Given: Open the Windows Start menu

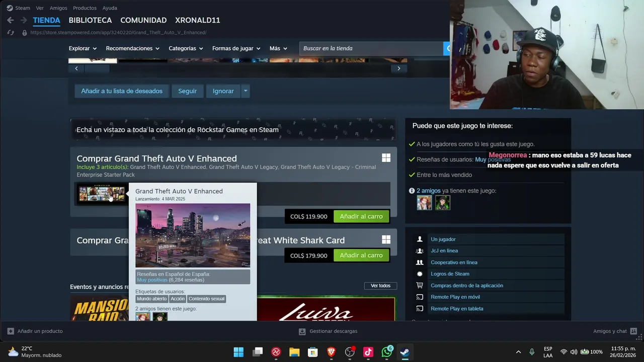Looking at the screenshot, I should click(238, 352).
